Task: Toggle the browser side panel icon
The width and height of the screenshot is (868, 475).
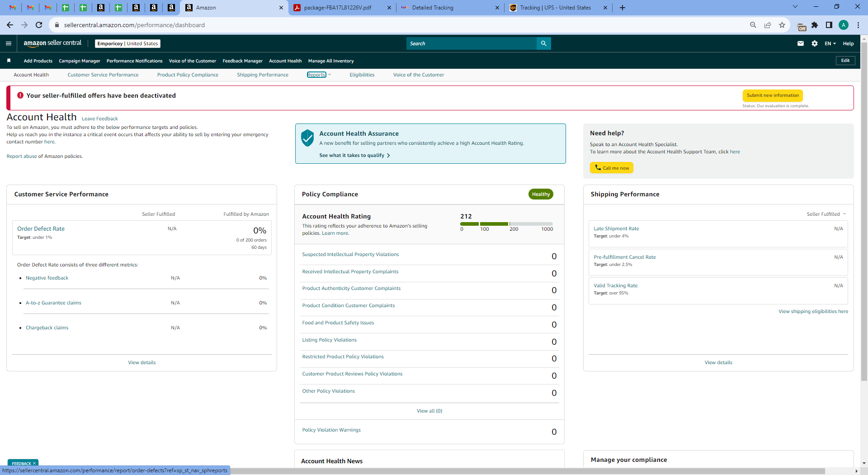Action: pos(829,25)
